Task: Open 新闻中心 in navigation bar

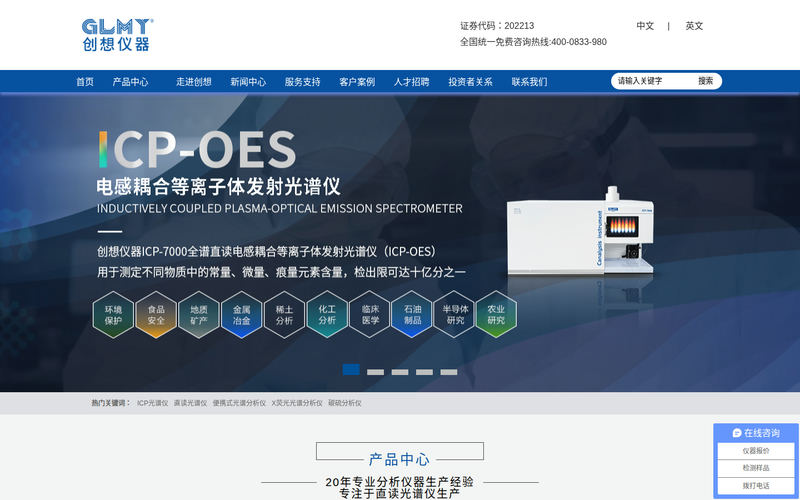Action: click(248, 82)
